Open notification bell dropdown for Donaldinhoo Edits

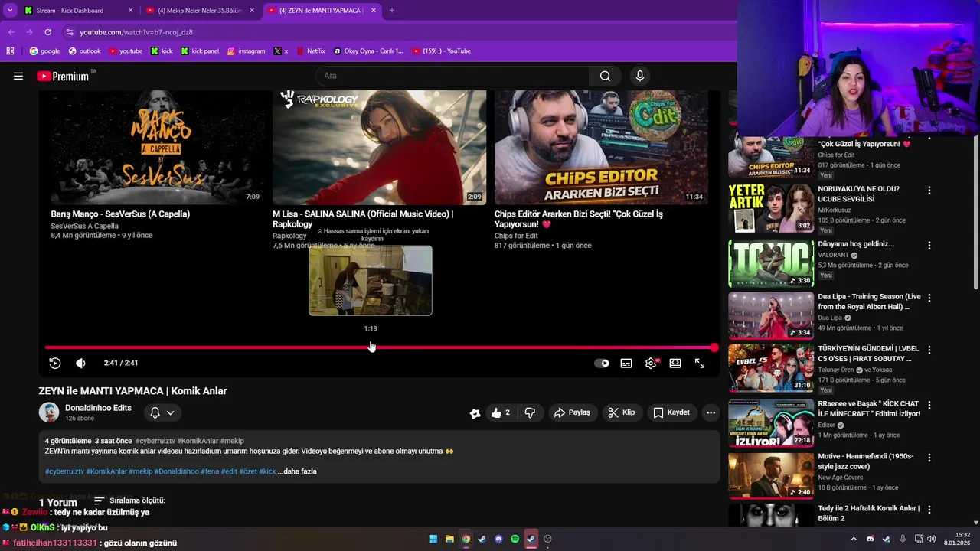click(x=162, y=412)
